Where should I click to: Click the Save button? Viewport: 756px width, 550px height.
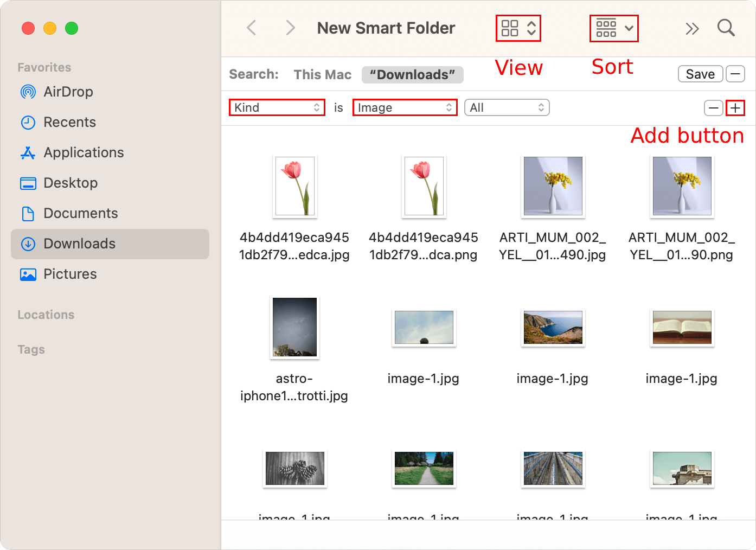tap(700, 74)
